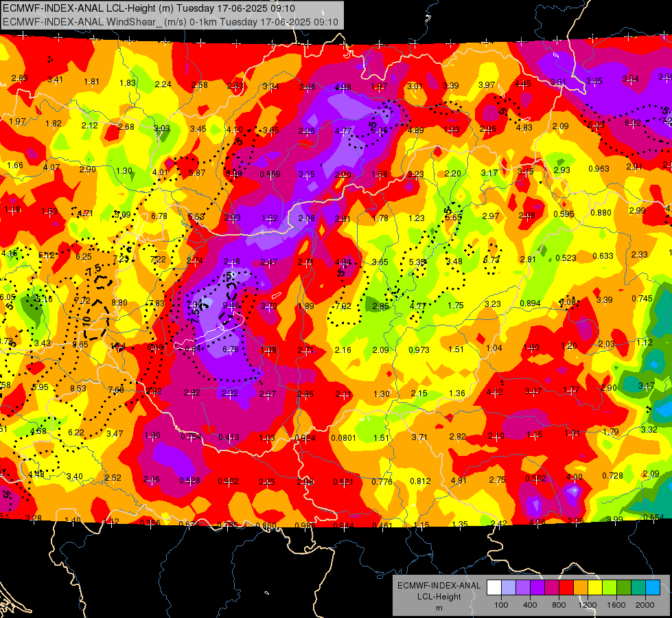Click the legend tick label '1600'
672x618 pixels.
616,605
